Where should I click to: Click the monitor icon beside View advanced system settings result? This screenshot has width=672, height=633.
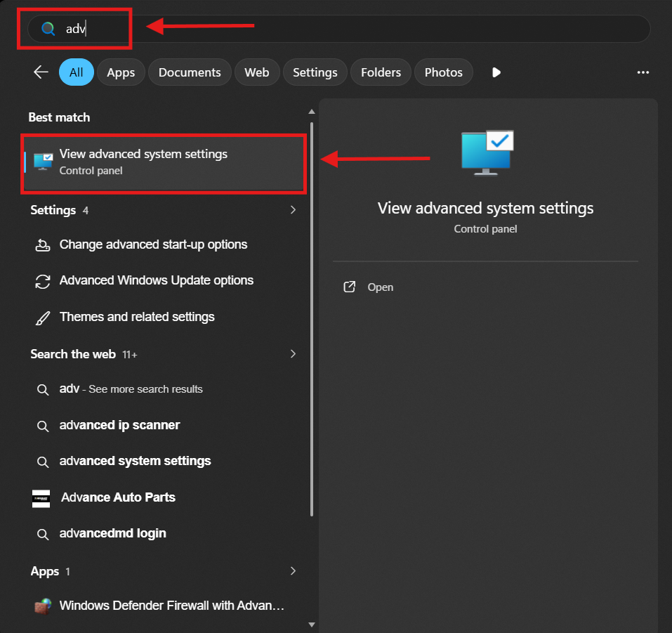[44, 162]
